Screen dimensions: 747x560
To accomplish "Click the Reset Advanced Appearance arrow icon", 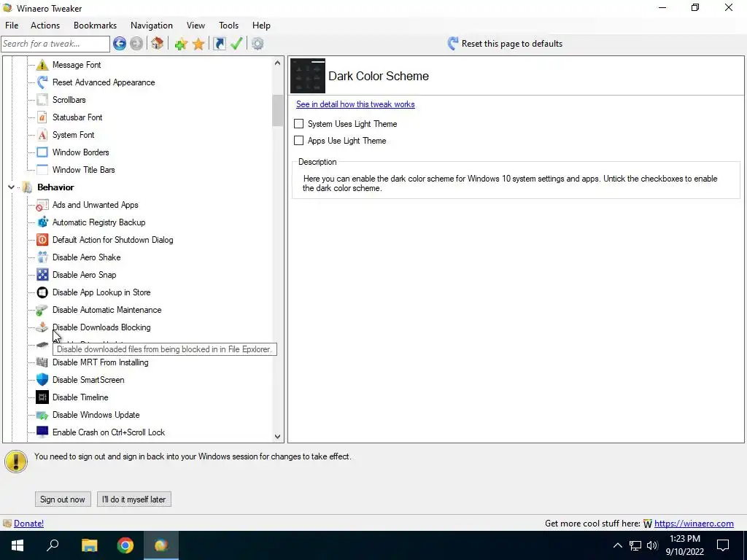I will point(42,82).
